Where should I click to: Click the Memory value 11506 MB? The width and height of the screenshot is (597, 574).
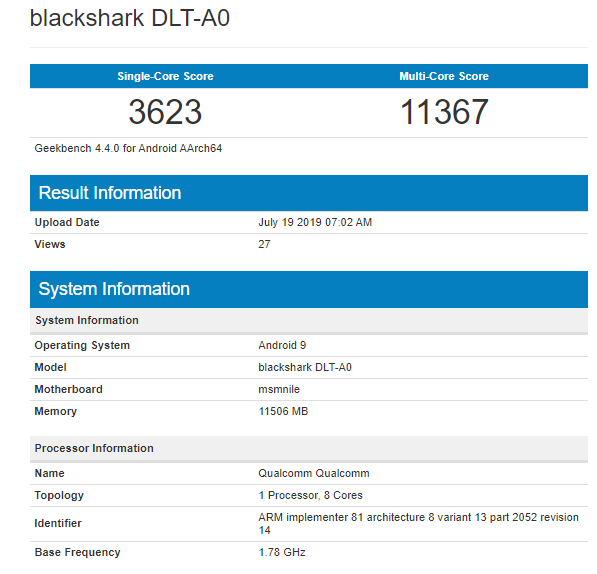point(283,411)
